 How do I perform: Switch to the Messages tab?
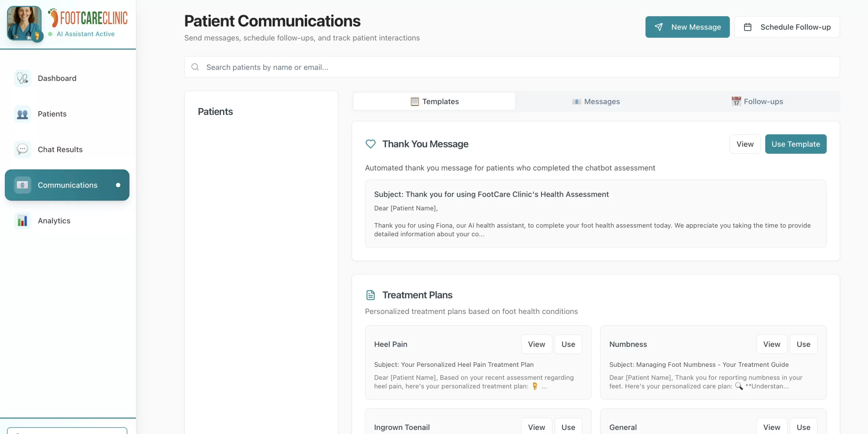pos(596,101)
